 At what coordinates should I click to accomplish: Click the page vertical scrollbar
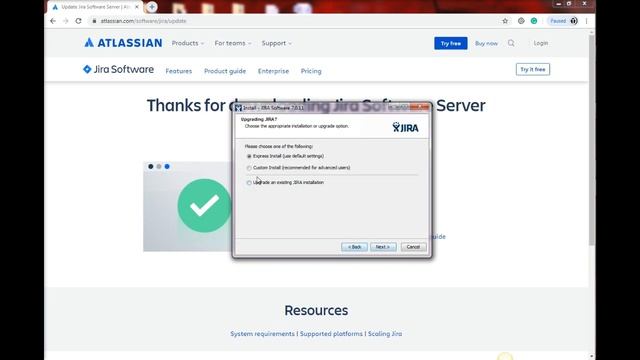[x=592, y=139]
